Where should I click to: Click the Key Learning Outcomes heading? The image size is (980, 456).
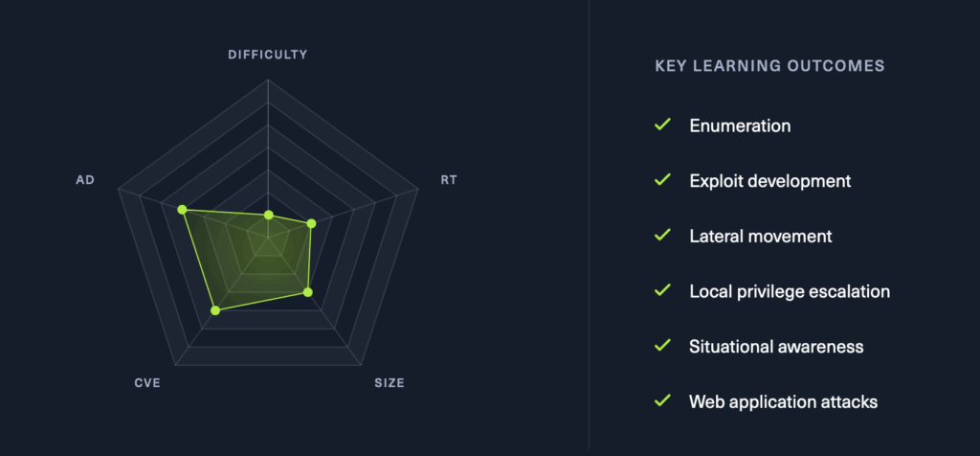coord(770,66)
